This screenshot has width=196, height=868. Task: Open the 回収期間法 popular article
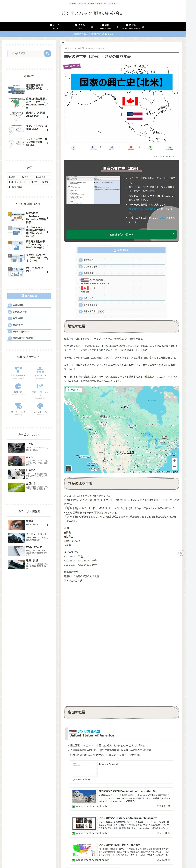click(x=29, y=218)
